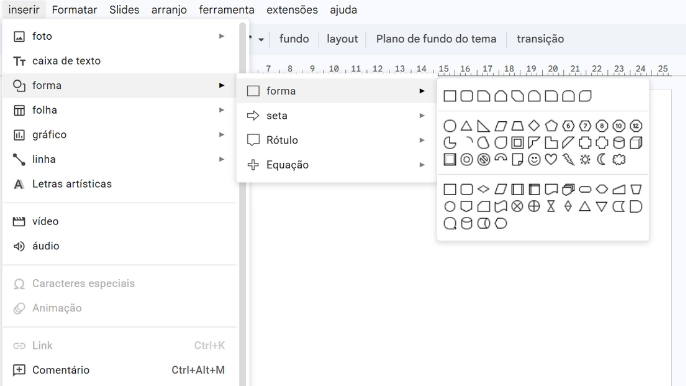
Task: Select the flowchart multidocument shape
Action: [568, 189]
